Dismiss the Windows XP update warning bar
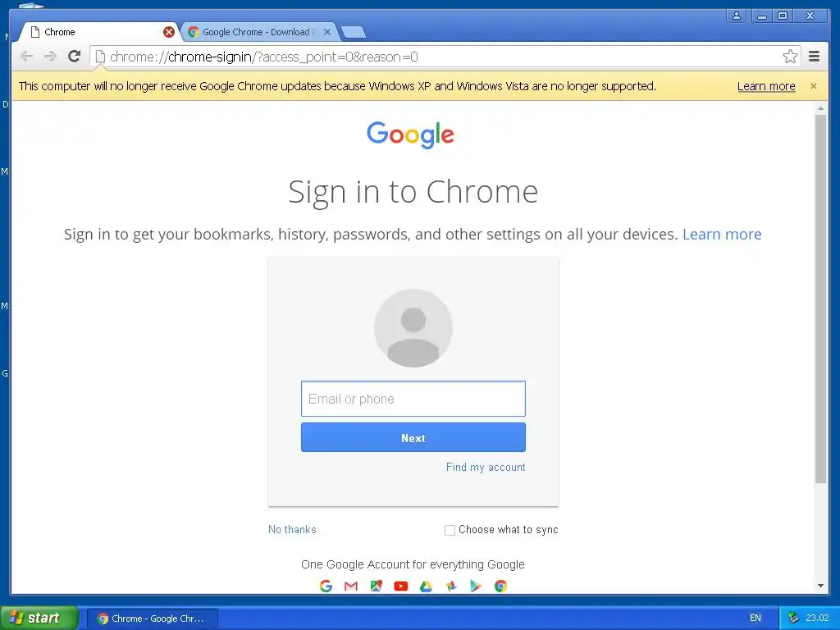The width and height of the screenshot is (840, 630). click(x=814, y=86)
